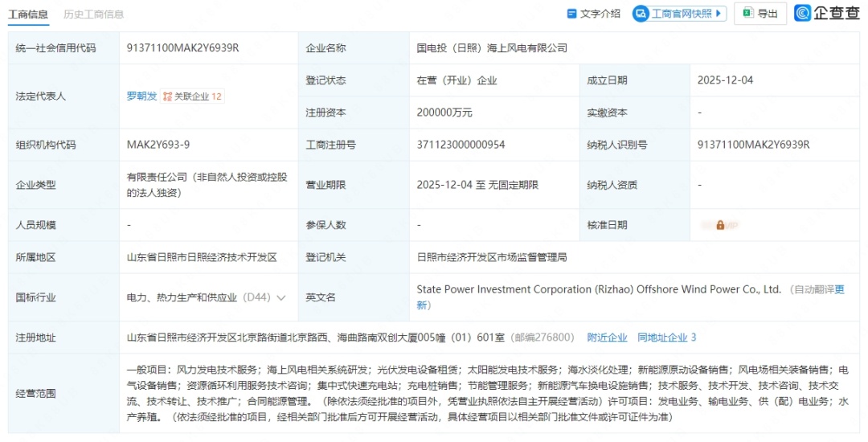Select organization code MAK2Y693-9
Screen dimensions: 868x442
click(x=158, y=145)
